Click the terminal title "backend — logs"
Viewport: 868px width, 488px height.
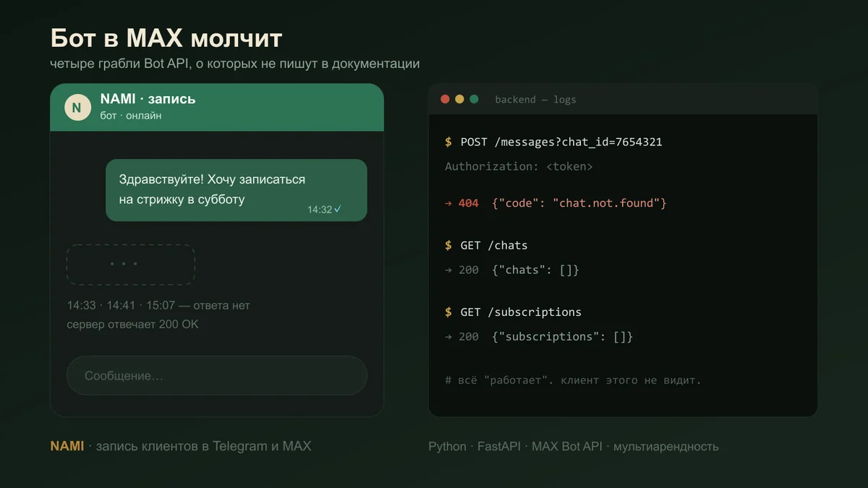coord(536,100)
